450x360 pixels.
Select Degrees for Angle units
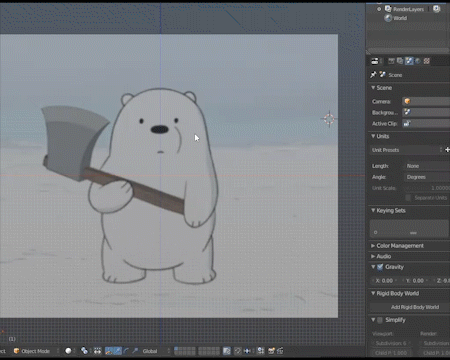pyautogui.click(x=427, y=177)
